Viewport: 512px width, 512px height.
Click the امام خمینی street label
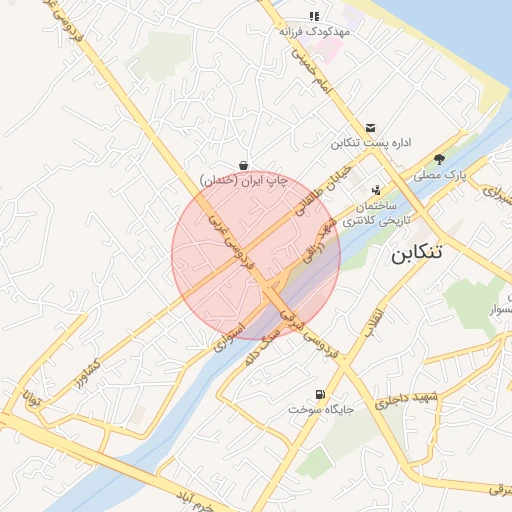tap(312, 71)
